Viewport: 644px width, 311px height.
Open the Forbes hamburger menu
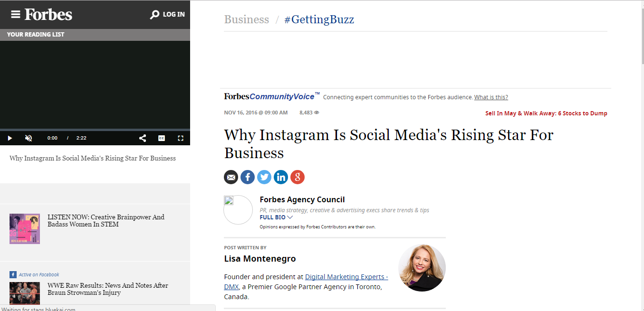pos(16,14)
